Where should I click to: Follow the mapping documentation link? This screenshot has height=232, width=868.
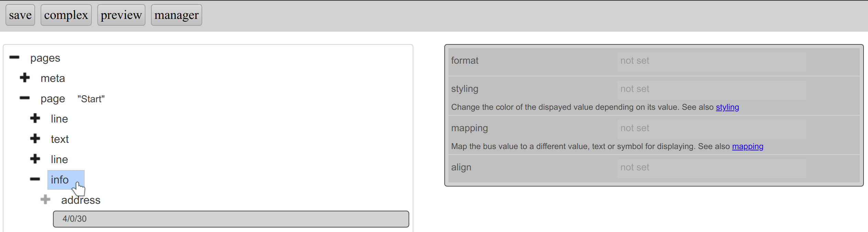pos(748,147)
